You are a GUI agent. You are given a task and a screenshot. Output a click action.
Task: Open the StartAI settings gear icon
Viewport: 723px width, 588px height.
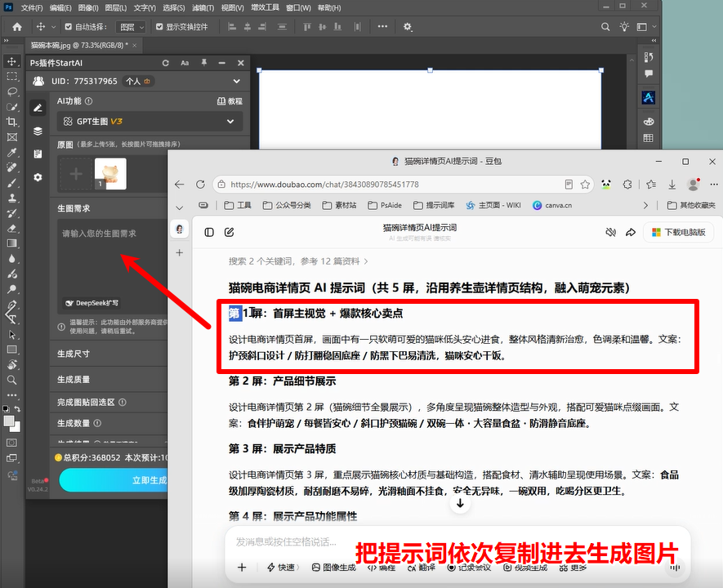[x=38, y=177]
